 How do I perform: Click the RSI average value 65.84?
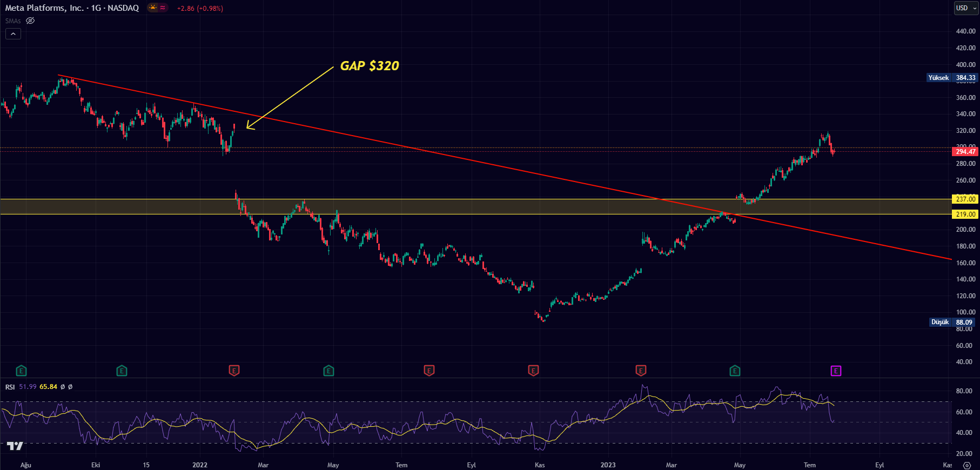48,387
